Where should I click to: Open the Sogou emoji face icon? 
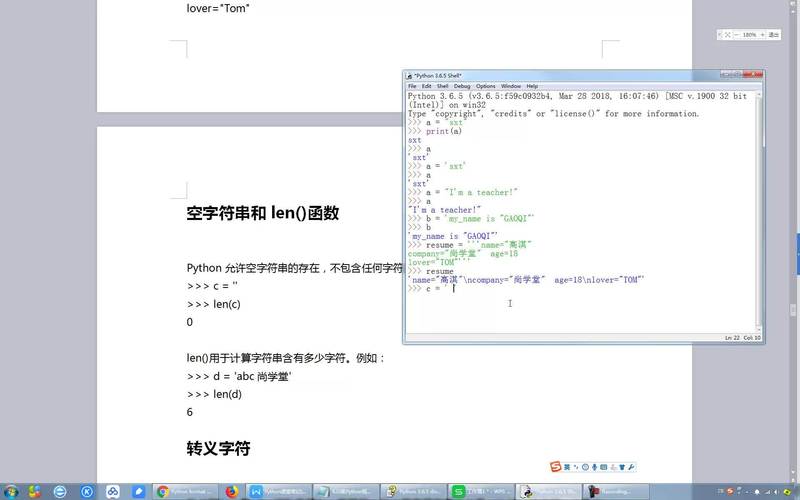coord(585,467)
